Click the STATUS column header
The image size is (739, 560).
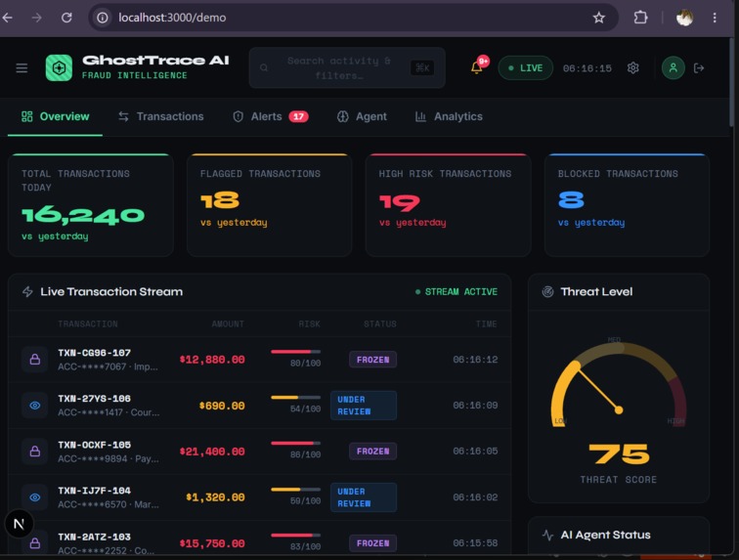(x=380, y=323)
